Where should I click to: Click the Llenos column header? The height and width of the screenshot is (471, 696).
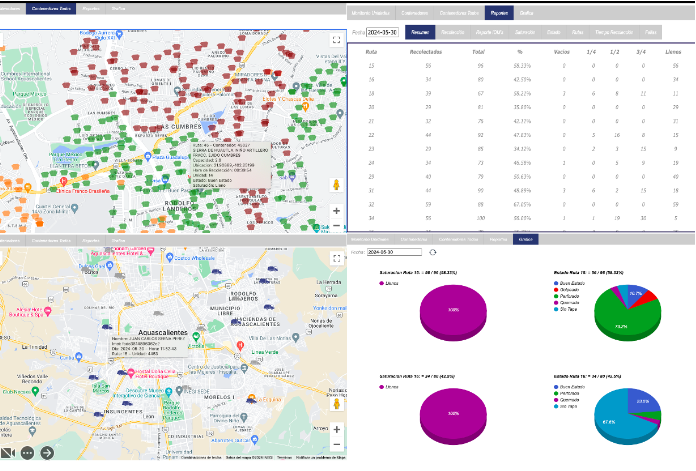[x=673, y=52]
